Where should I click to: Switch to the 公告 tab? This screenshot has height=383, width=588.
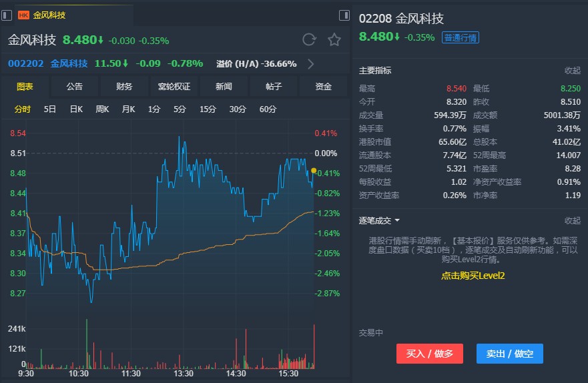pyautogui.click(x=75, y=86)
